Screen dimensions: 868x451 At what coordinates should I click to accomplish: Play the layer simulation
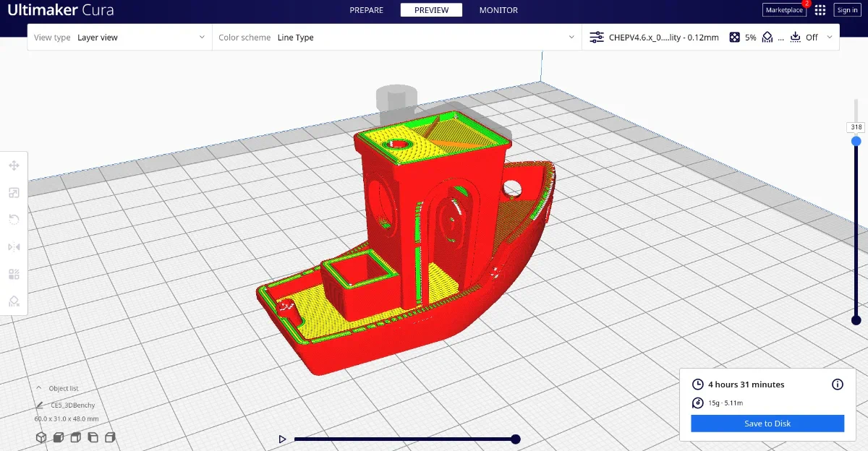coord(283,439)
